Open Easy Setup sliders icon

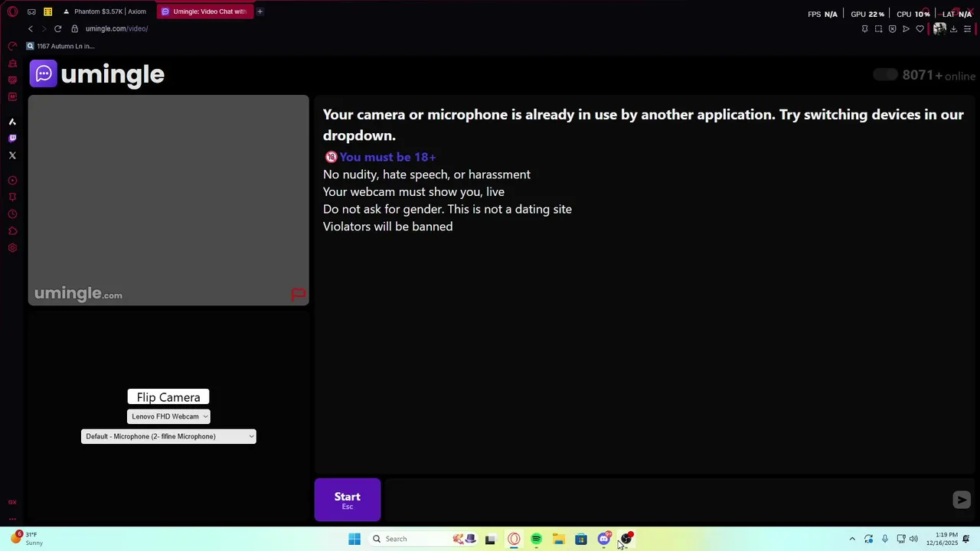tap(968, 29)
